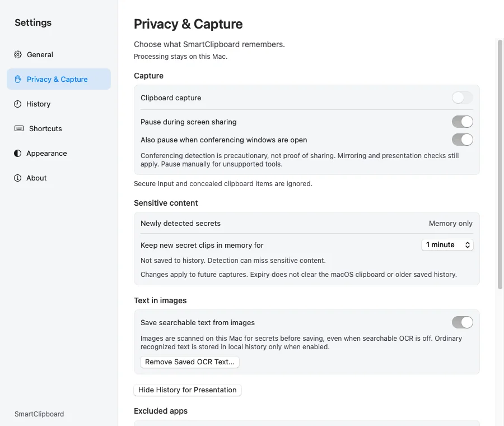Click 'Keep new secret clips in memory for' label

coord(202,245)
